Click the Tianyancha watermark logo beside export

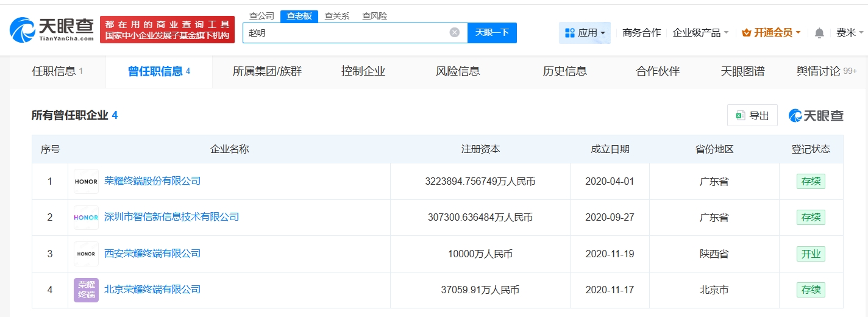click(816, 115)
